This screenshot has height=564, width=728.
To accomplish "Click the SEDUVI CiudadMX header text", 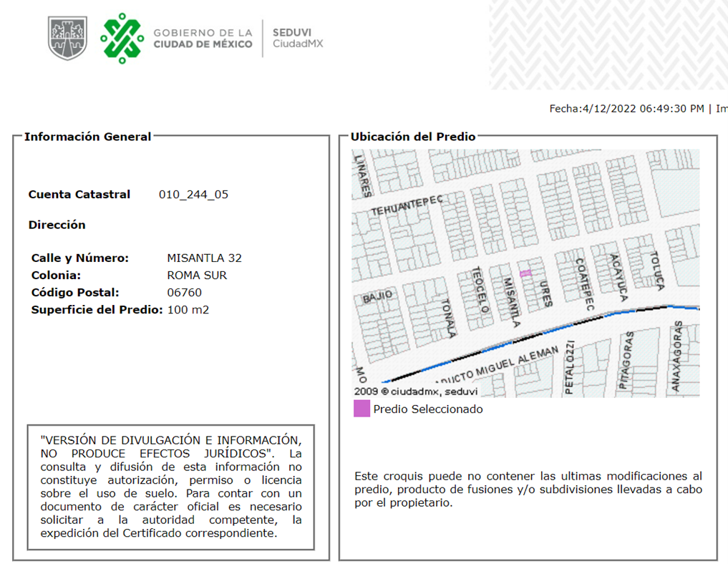I will click(x=298, y=38).
